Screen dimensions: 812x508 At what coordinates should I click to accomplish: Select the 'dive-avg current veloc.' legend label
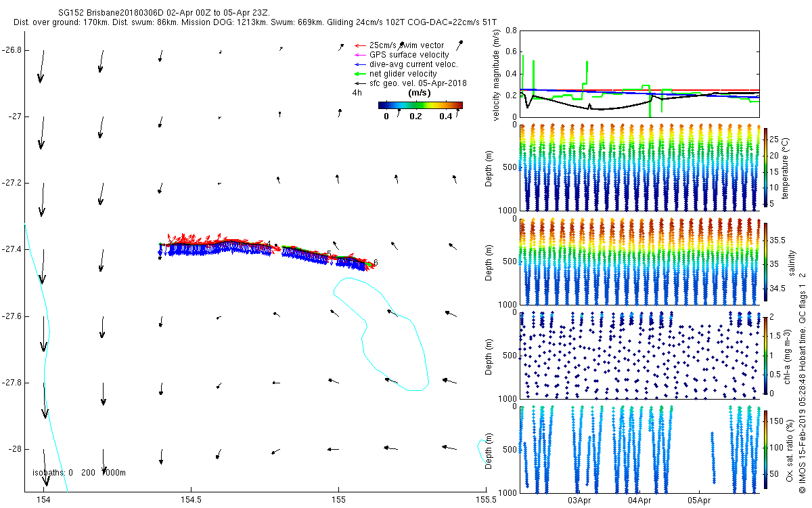[413, 64]
